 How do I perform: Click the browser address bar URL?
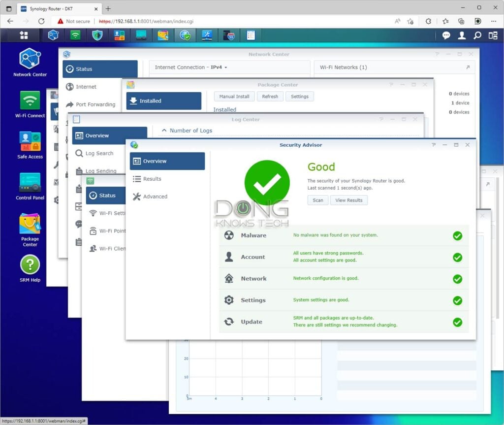146,21
